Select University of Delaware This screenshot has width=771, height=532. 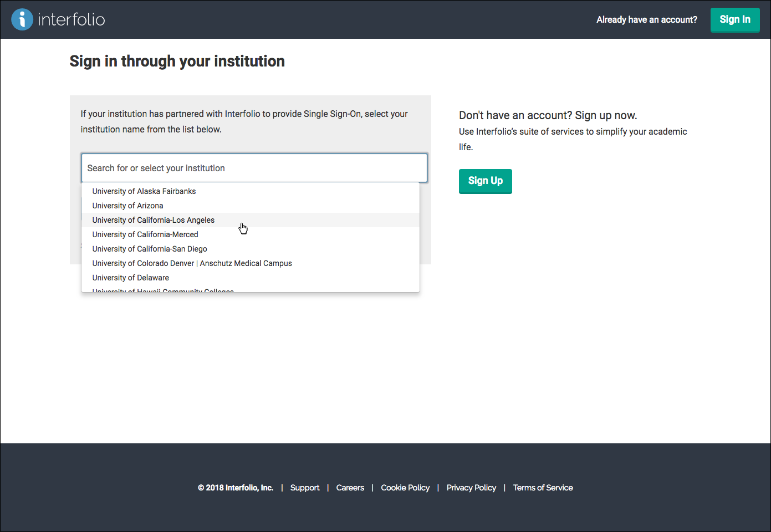click(251, 278)
